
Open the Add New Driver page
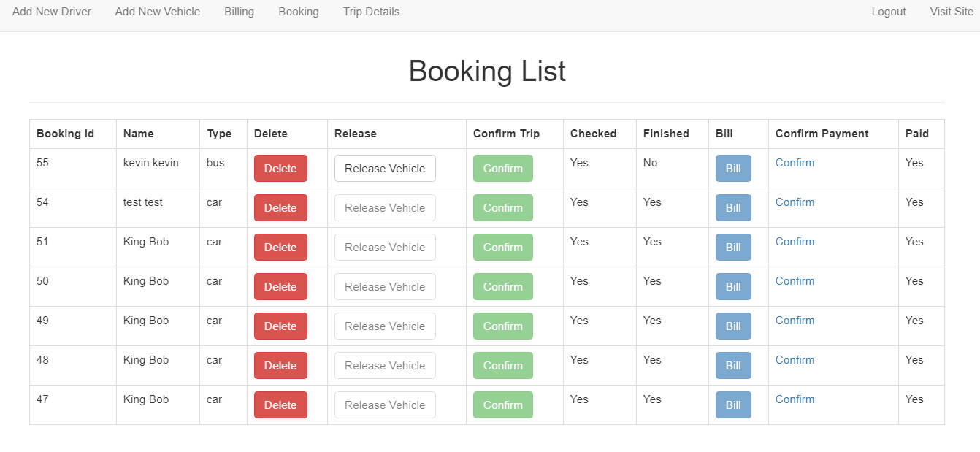[51, 12]
